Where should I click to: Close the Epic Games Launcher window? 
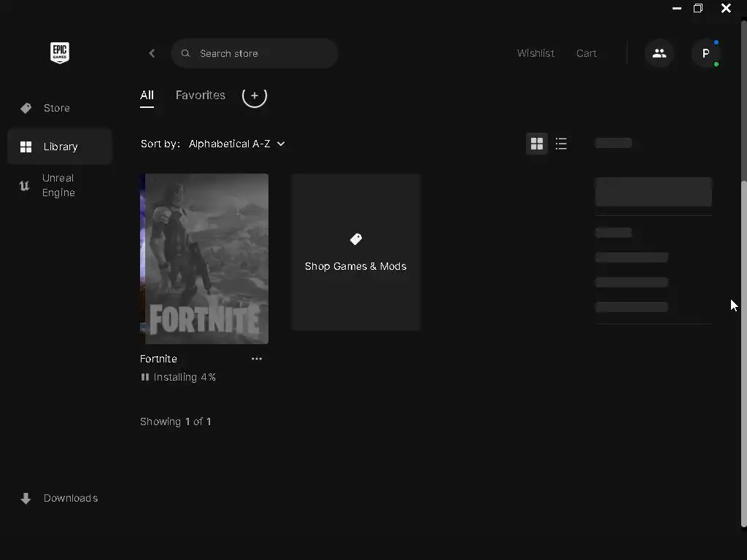726,8
